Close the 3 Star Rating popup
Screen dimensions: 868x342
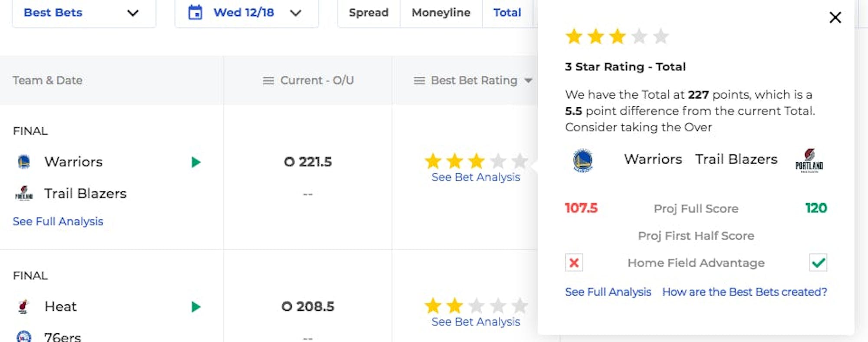pos(835,18)
